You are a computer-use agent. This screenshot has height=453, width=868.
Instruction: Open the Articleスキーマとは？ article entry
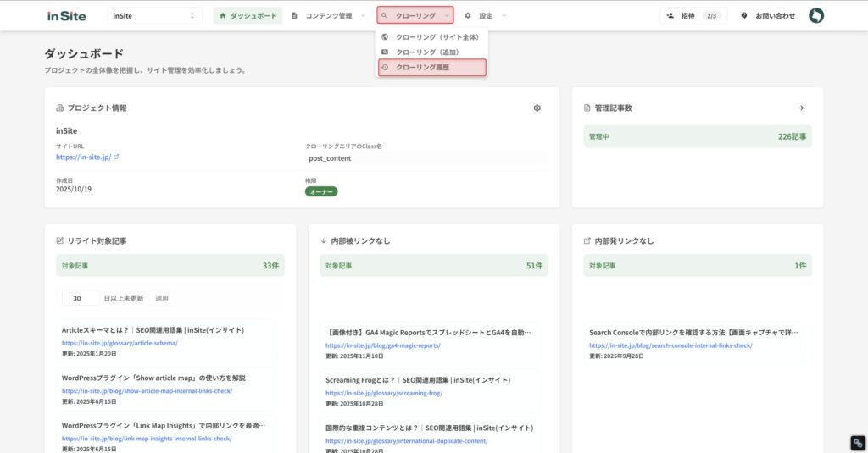pos(153,330)
